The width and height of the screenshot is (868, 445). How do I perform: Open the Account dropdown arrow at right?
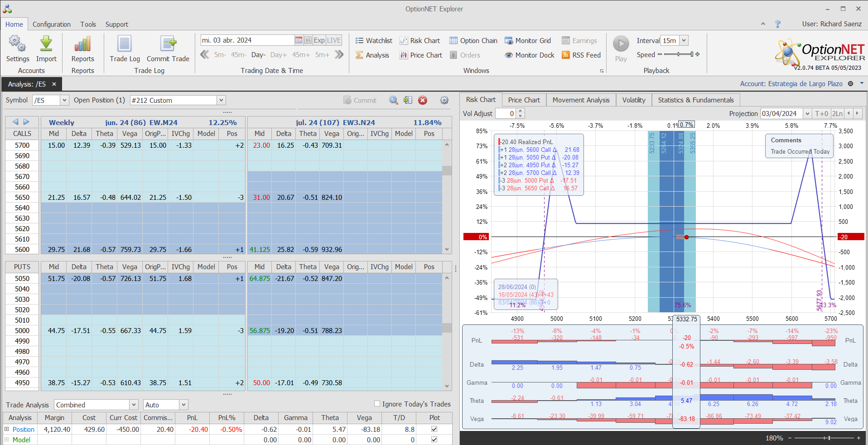click(862, 83)
